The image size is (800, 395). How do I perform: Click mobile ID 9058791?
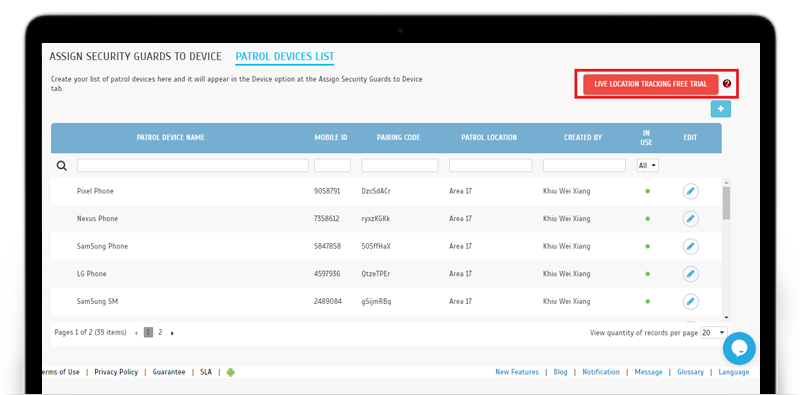[327, 191]
